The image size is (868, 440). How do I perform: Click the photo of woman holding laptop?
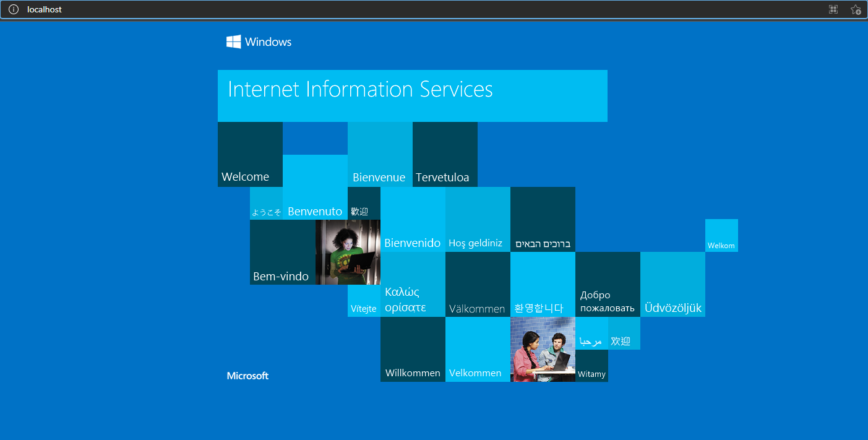(x=348, y=252)
